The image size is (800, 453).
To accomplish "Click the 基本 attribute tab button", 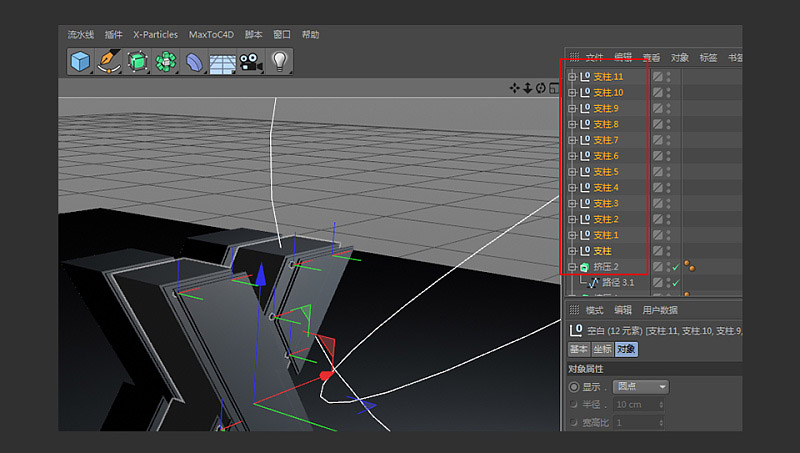I will click(579, 349).
